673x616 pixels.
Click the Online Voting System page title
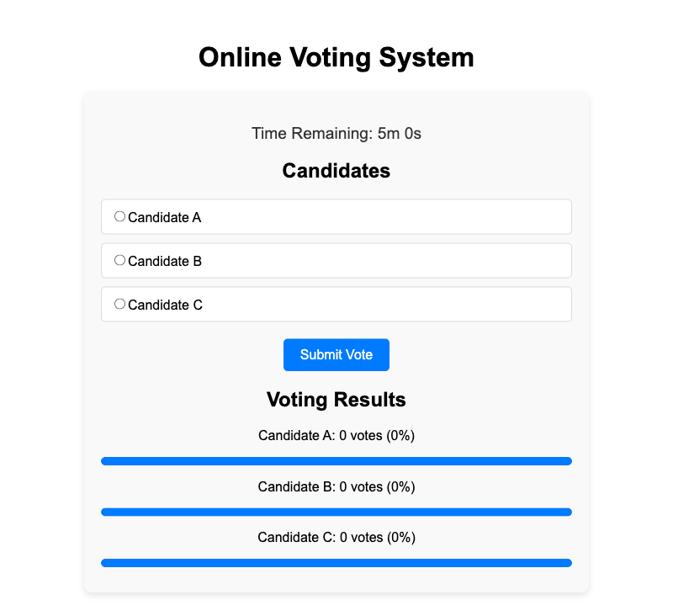pyautogui.click(x=336, y=57)
